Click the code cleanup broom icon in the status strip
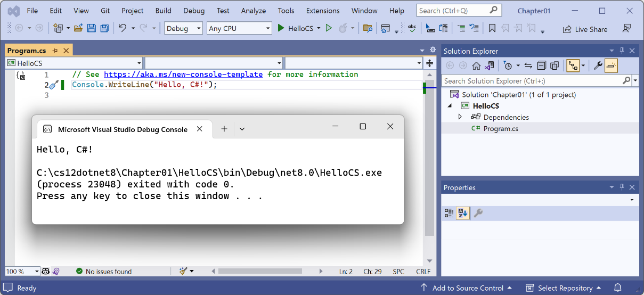 183,271
